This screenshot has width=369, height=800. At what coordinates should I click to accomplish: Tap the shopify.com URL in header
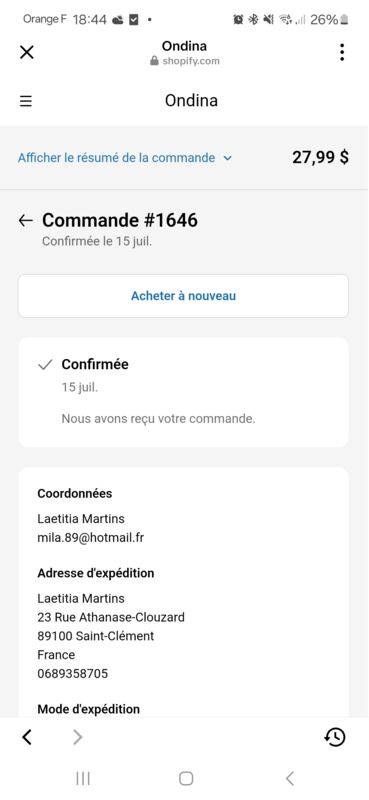click(x=191, y=61)
